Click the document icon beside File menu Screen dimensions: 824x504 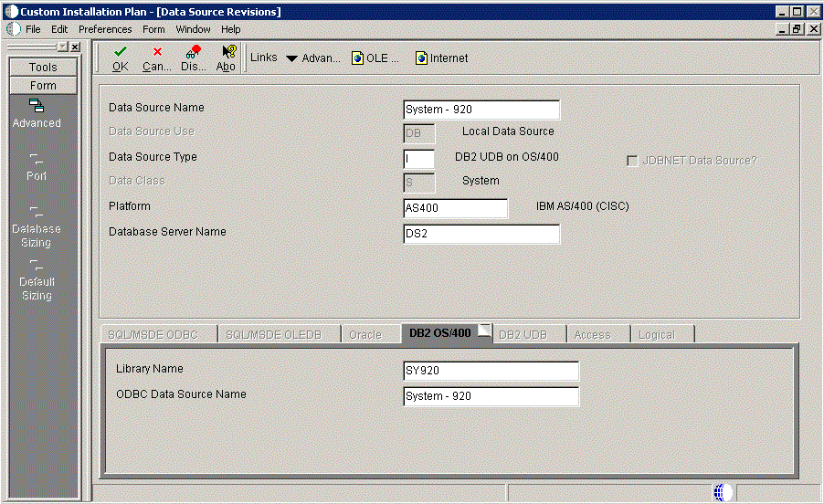pyautogui.click(x=15, y=29)
